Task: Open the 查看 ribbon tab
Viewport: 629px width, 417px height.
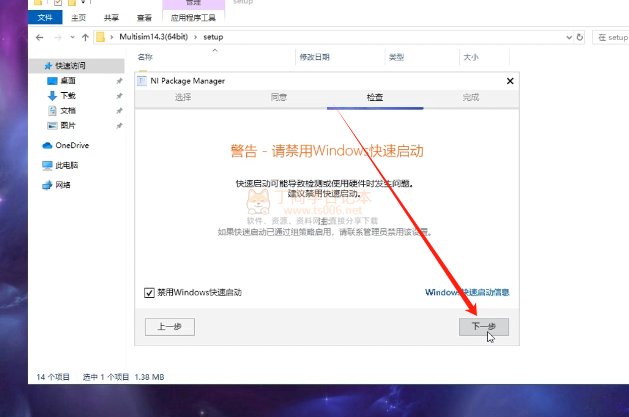Action: [144, 18]
